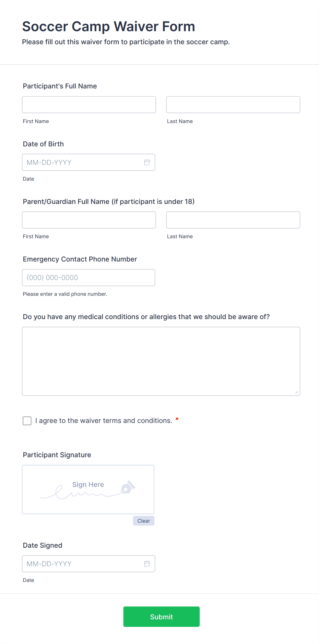This screenshot has width=319, height=644.
Task: Open the Date Signed calendar icon
Action: click(147, 564)
